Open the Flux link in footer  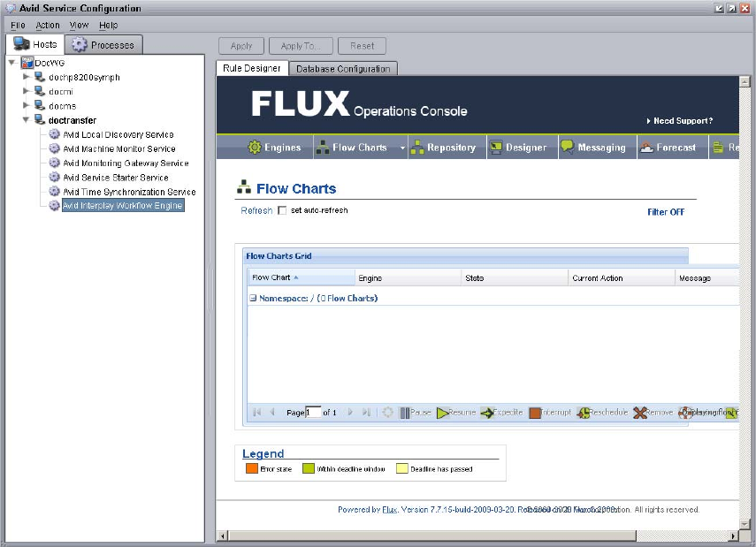pyautogui.click(x=389, y=509)
